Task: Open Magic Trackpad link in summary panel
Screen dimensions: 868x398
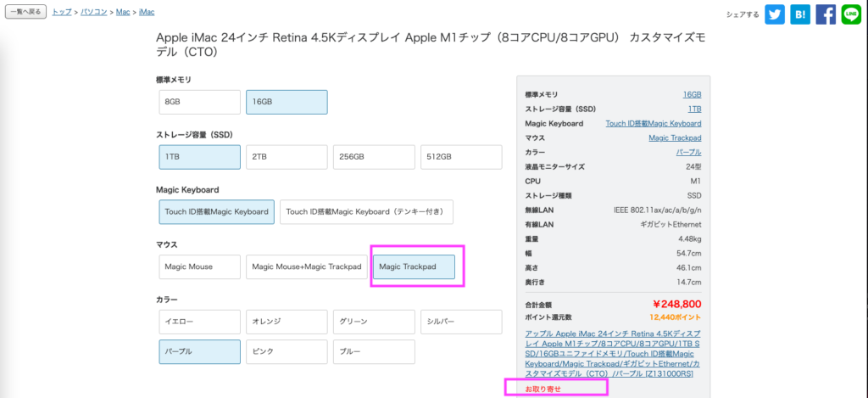Action: click(x=676, y=138)
